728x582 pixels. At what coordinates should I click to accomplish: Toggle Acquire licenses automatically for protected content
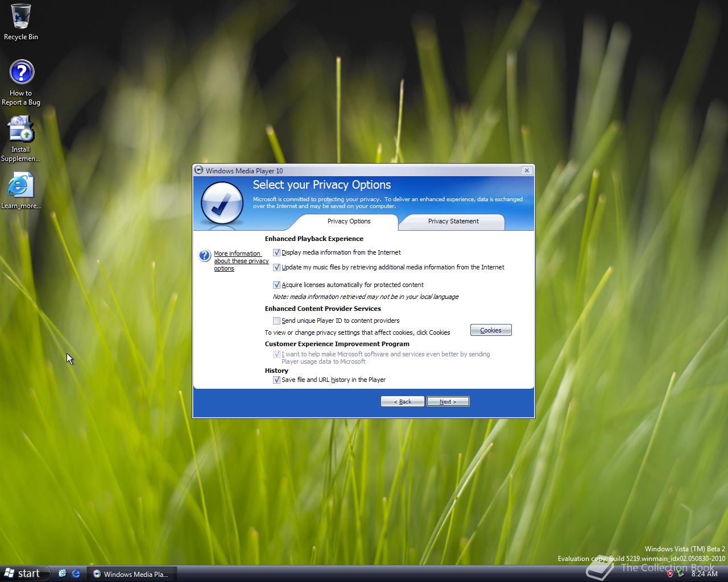coord(277,285)
